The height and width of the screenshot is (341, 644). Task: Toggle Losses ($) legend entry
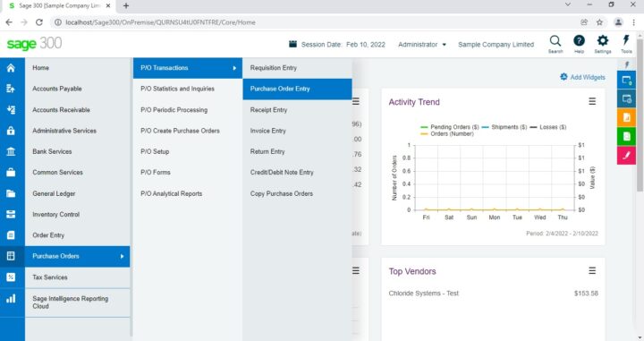click(548, 127)
